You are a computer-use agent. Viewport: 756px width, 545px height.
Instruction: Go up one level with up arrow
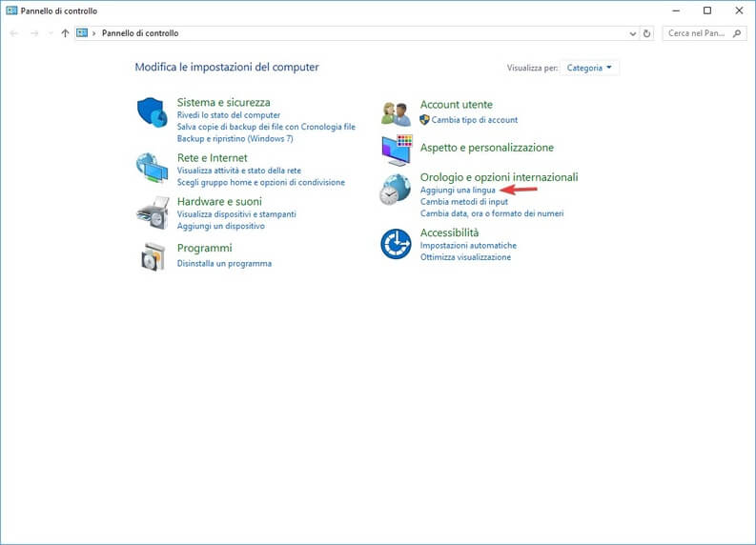coord(65,33)
